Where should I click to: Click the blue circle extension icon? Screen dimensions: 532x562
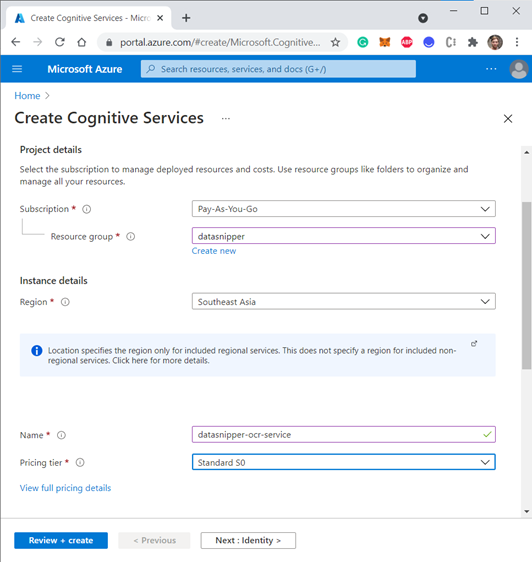tap(429, 42)
